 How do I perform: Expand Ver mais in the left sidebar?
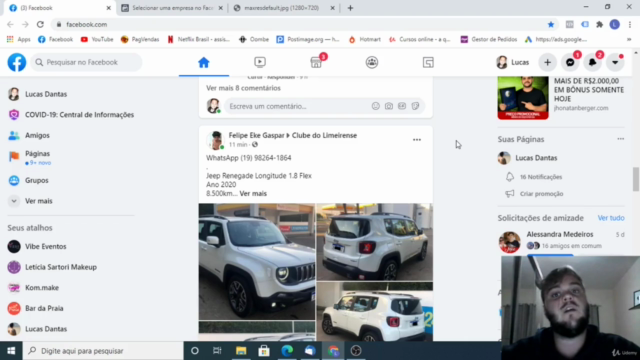pyautogui.click(x=38, y=201)
